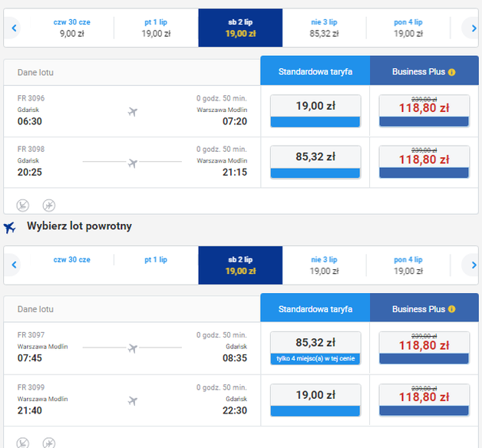Choose the 85,32 zł standard fare for FR 3097
482x448 pixels.
[x=315, y=348]
